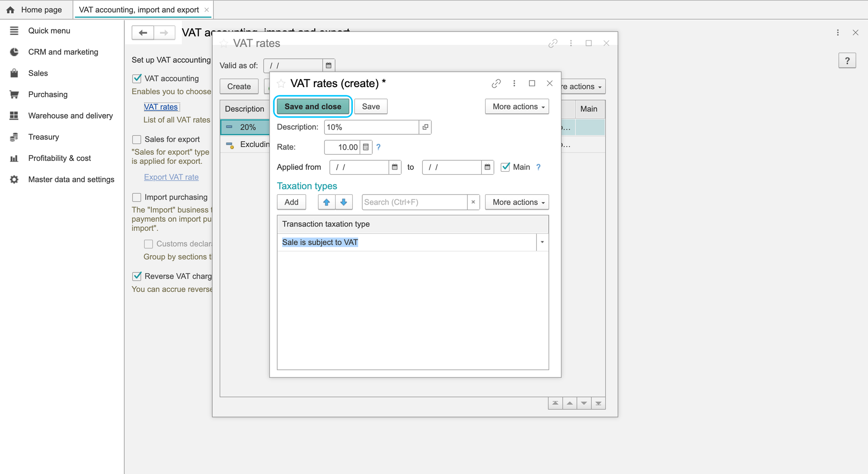The image size is (868, 474).
Task: Switch to the Home page tab
Action: pyautogui.click(x=36, y=10)
